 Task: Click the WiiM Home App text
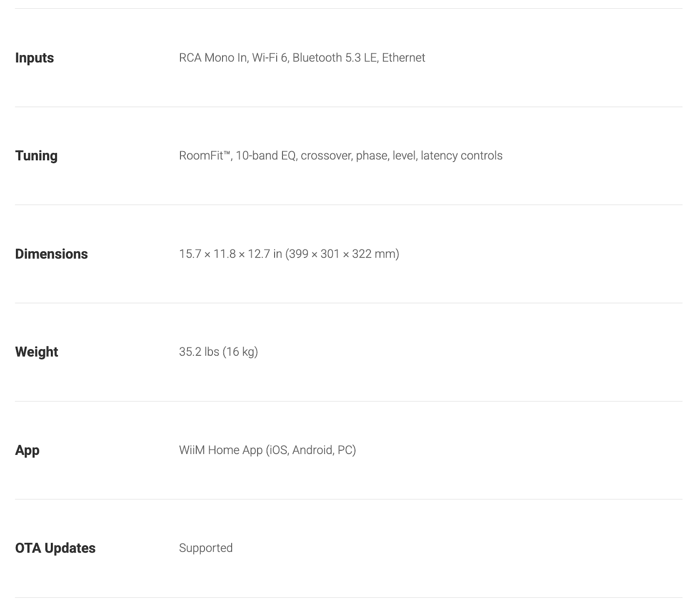tap(220, 450)
